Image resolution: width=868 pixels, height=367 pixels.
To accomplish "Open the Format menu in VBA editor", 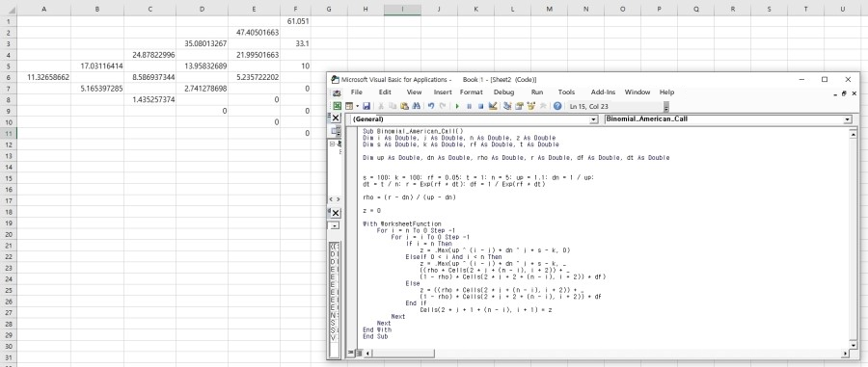I will point(471,92).
